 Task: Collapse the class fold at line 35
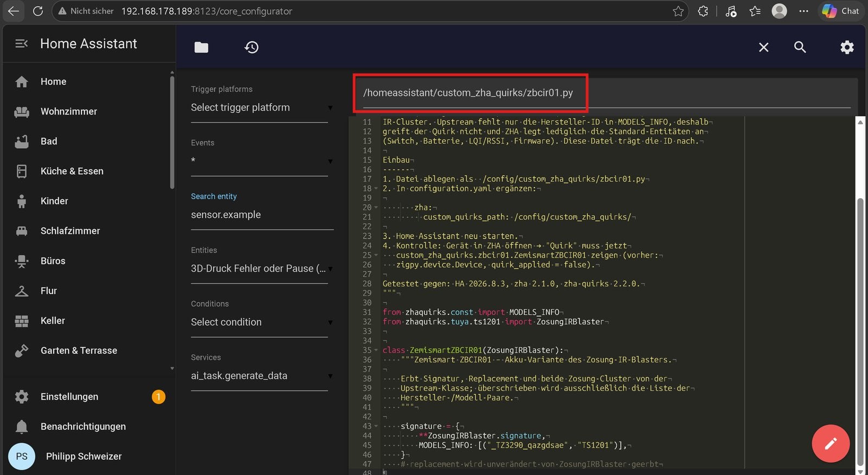[x=376, y=350]
